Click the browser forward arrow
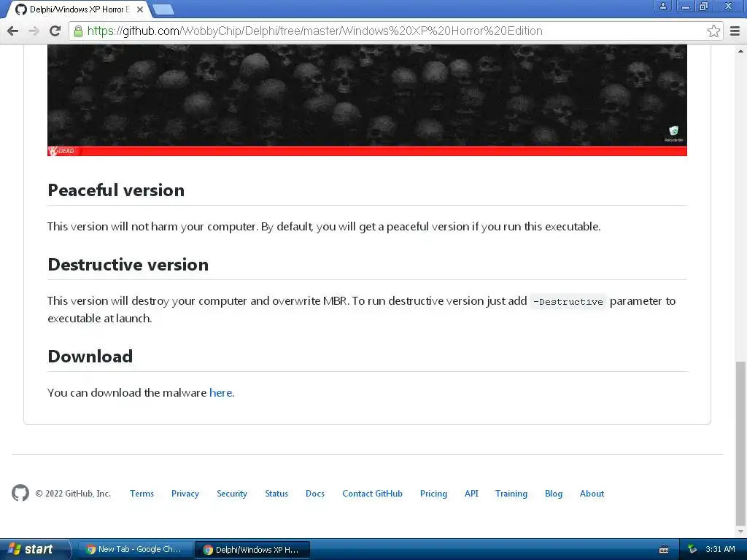 34,31
